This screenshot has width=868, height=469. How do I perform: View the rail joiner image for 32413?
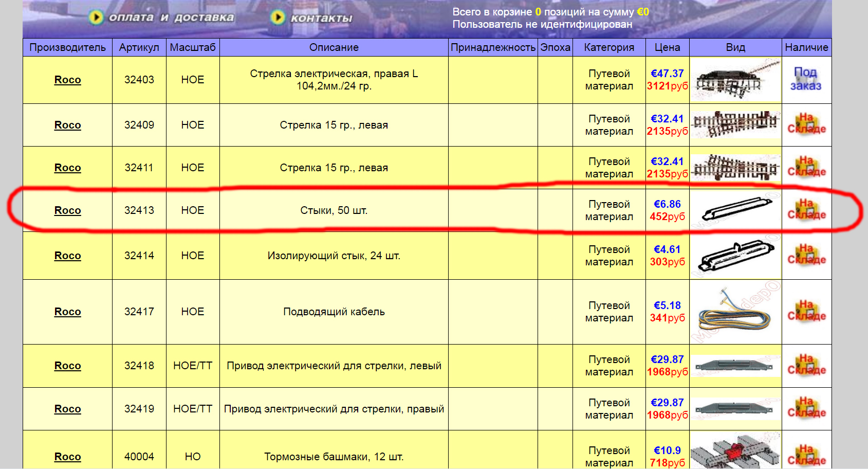pyautogui.click(x=735, y=210)
